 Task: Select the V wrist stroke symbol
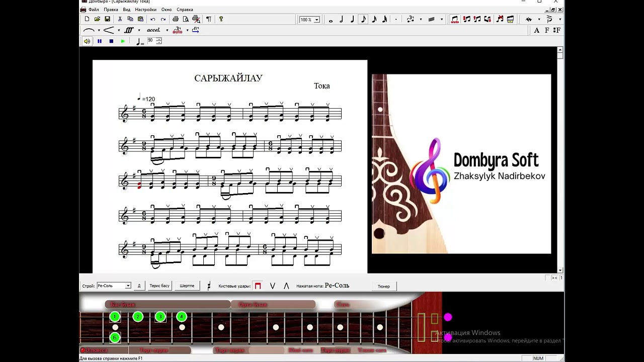pyautogui.click(x=273, y=286)
